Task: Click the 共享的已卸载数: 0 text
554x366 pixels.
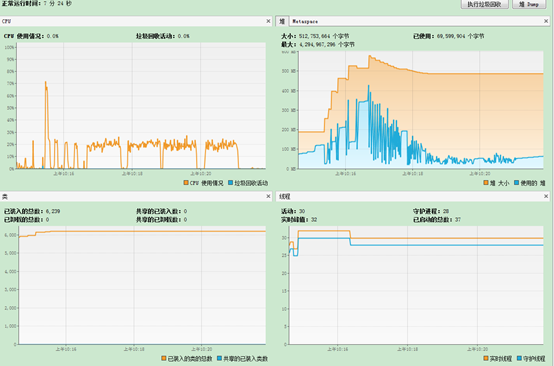Action: pyautogui.click(x=161, y=220)
